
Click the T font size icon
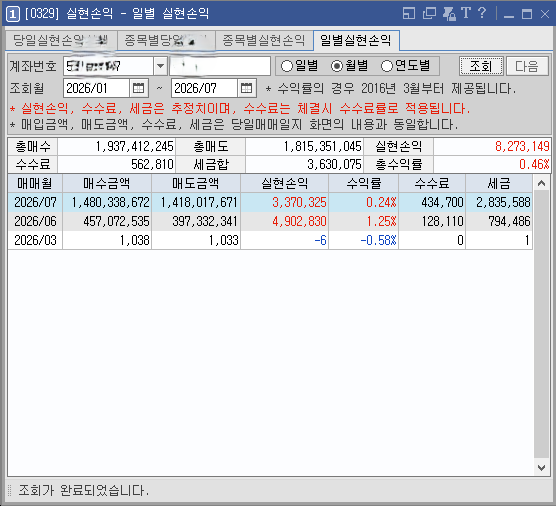pos(466,13)
